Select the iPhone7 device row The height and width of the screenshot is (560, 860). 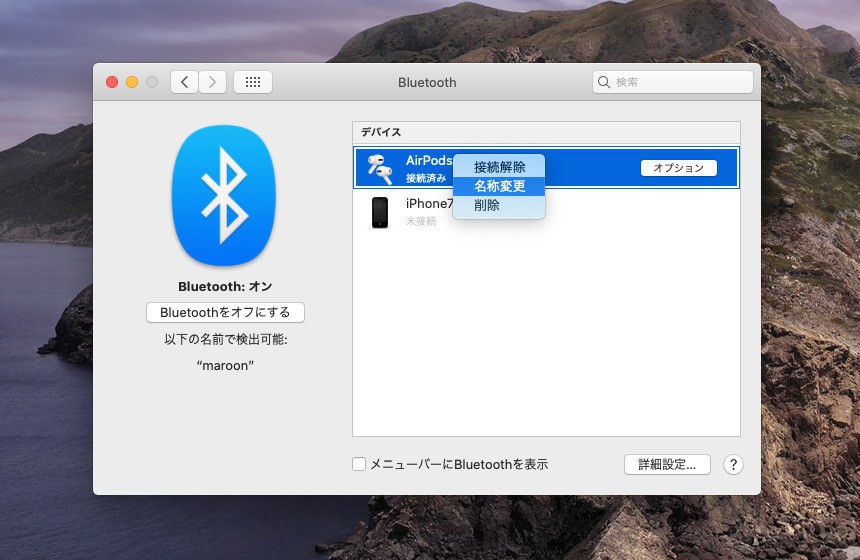(546, 212)
